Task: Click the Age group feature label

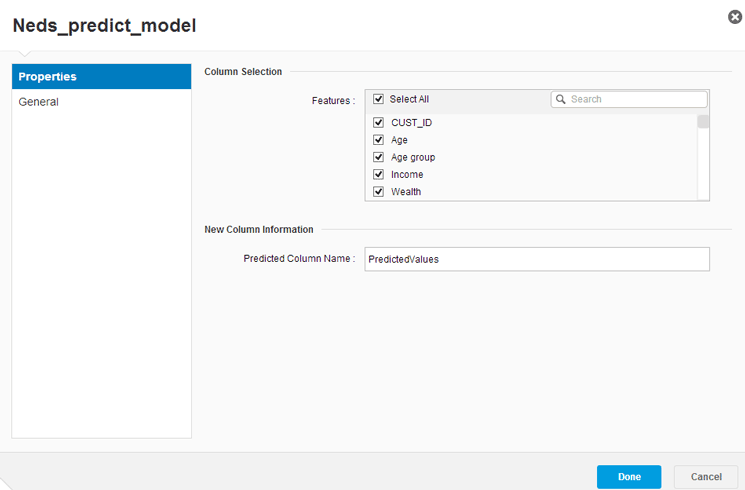Action: (412, 157)
